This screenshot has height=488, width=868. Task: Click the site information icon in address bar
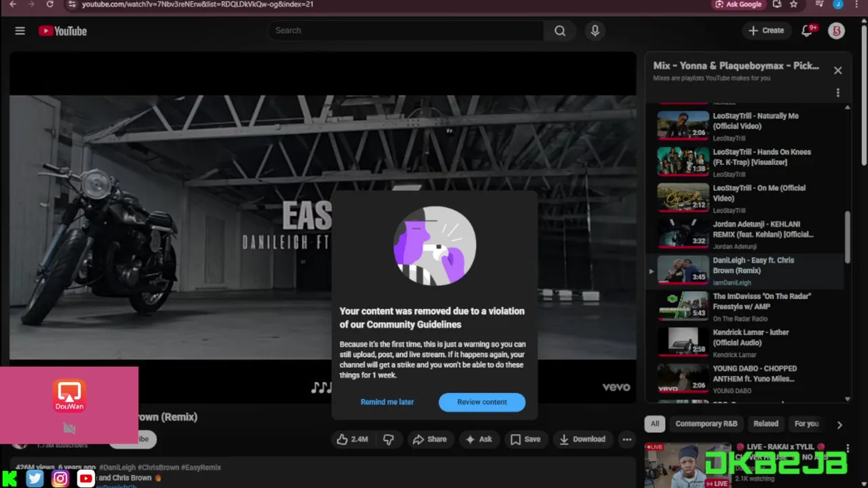(x=72, y=4)
